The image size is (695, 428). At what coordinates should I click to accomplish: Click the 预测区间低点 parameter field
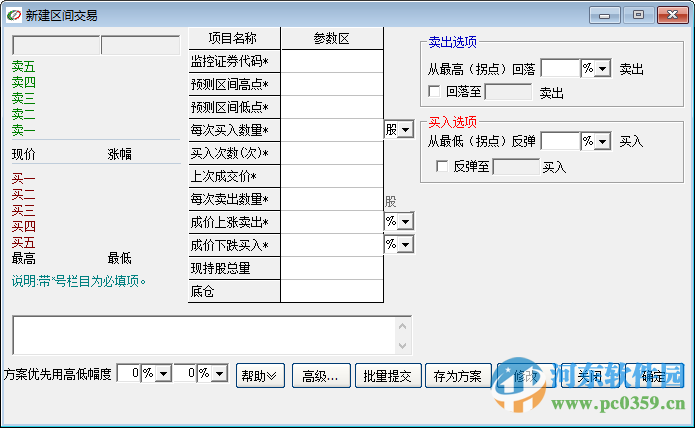click(332, 107)
